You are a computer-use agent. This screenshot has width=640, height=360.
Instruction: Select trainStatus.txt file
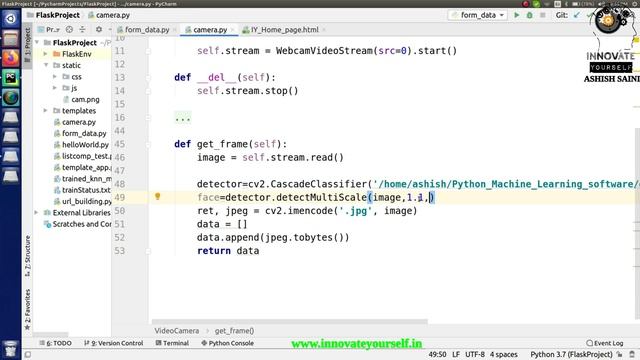click(x=82, y=190)
